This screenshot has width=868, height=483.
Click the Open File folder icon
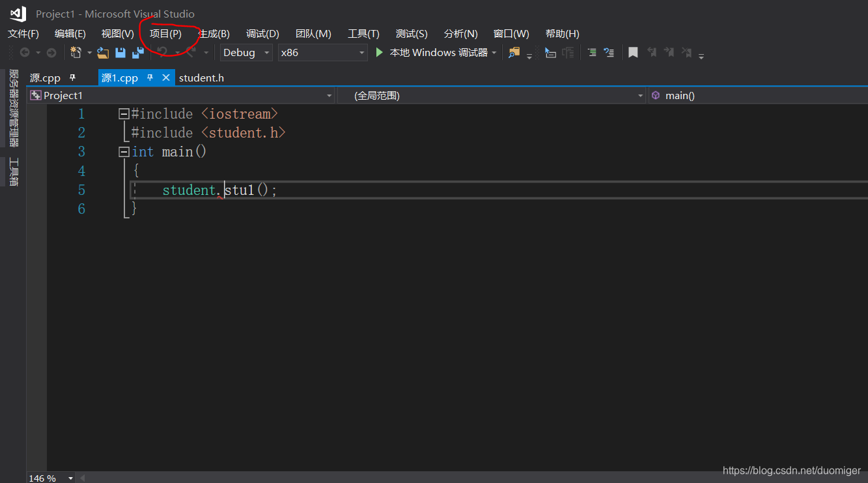click(x=103, y=53)
